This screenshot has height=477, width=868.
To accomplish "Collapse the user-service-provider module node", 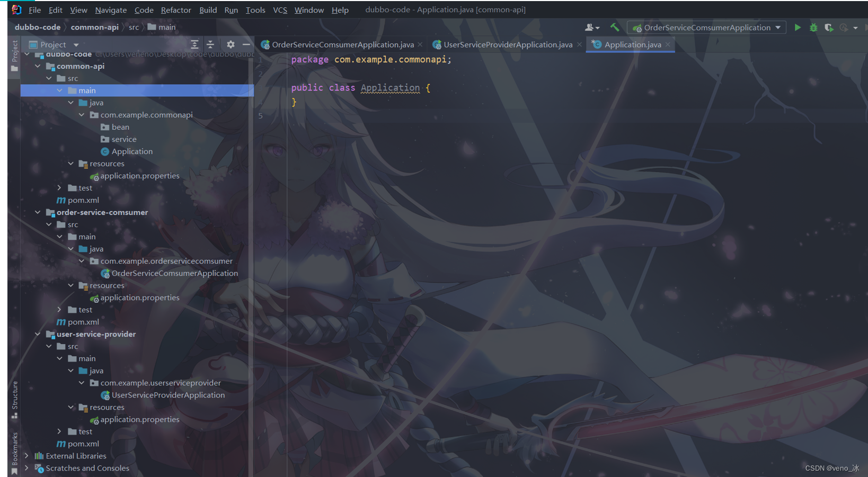I will point(38,334).
